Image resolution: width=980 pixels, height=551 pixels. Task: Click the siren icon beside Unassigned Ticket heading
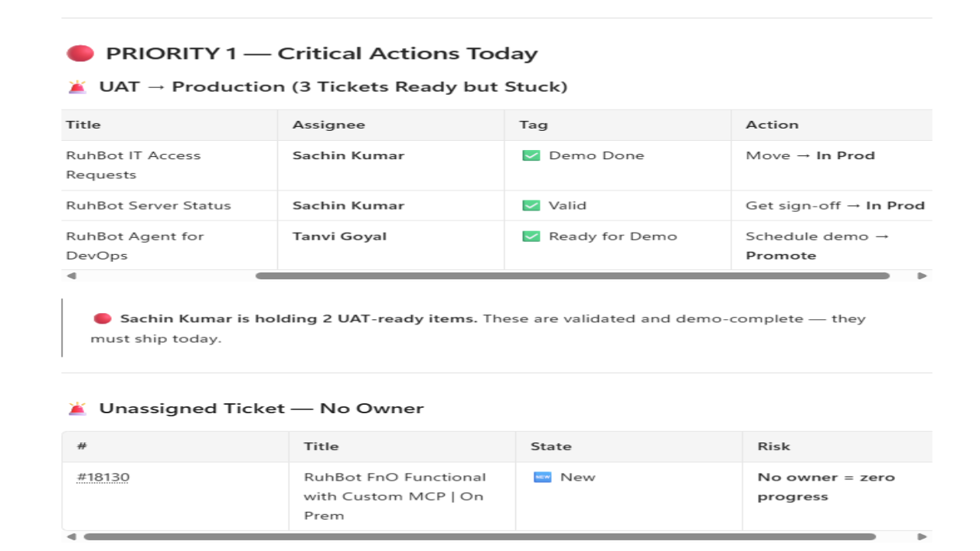click(77, 409)
